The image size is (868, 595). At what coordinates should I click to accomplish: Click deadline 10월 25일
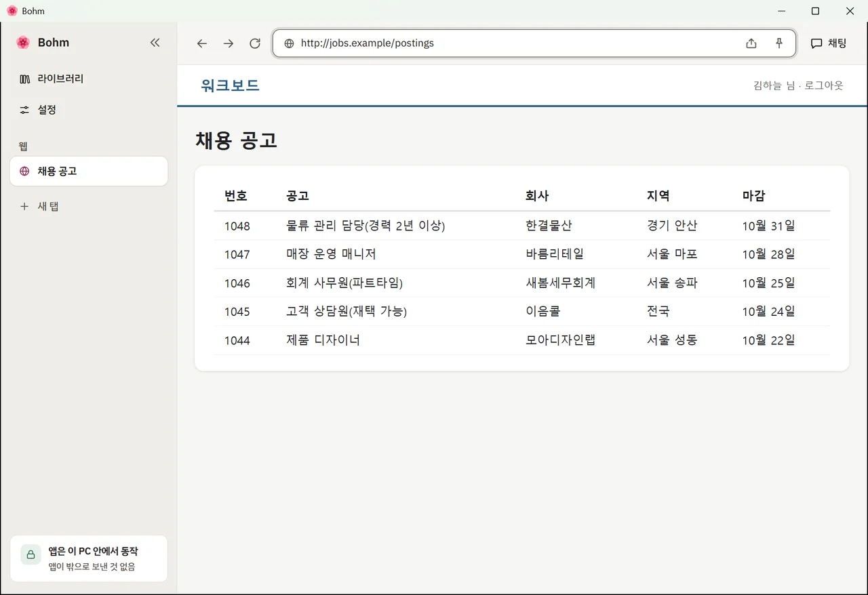[x=769, y=283]
